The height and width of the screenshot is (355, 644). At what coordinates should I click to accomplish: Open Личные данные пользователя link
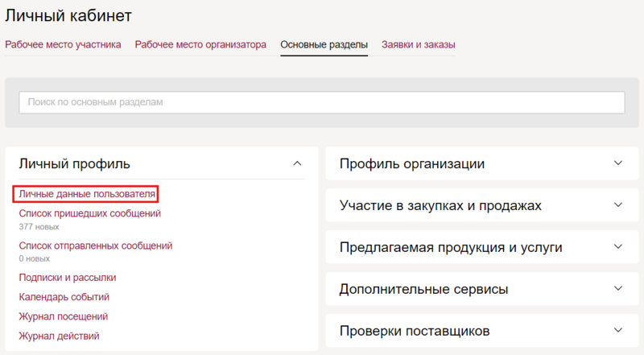pos(86,194)
